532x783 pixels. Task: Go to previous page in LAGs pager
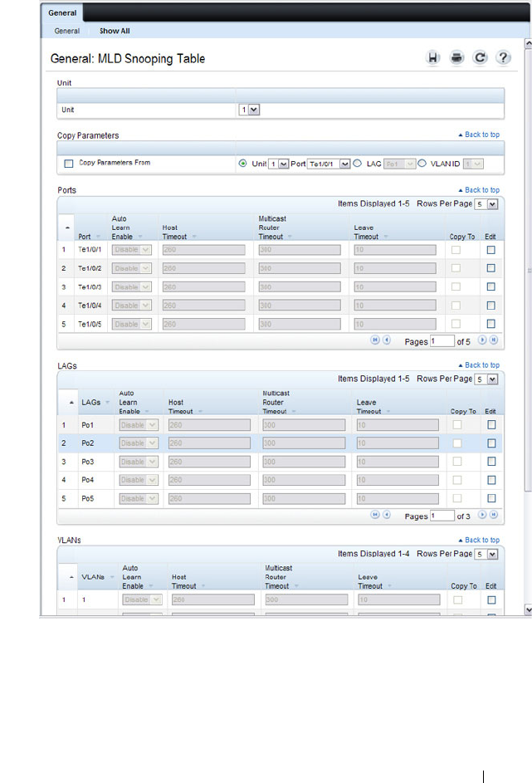386,515
